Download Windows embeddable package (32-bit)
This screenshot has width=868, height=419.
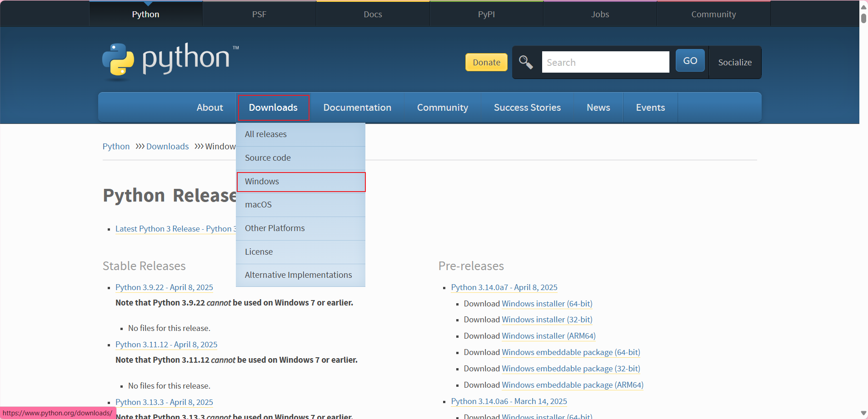coord(571,369)
